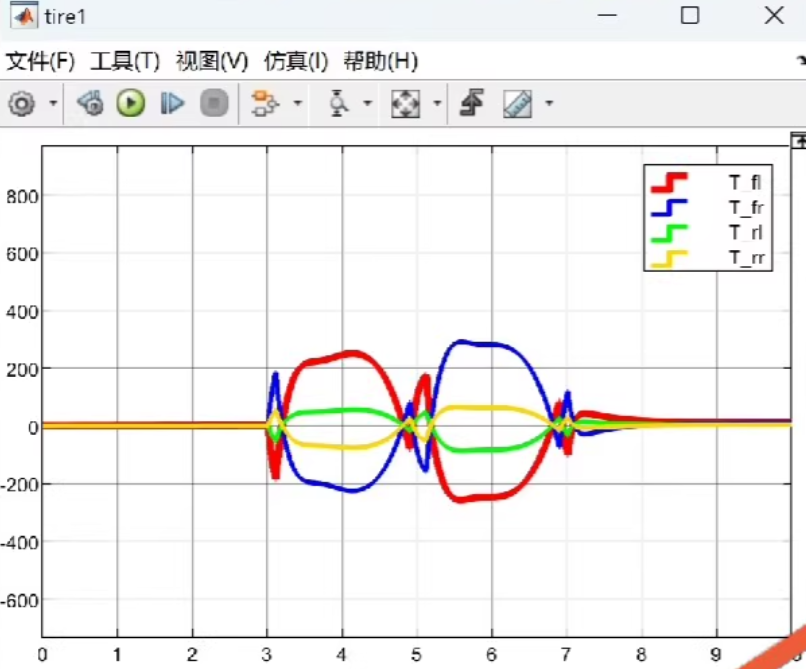Image resolution: width=806 pixels, height=669 pixels.
Task: Open the 仿真(I) menu
Action: (296, 62)
